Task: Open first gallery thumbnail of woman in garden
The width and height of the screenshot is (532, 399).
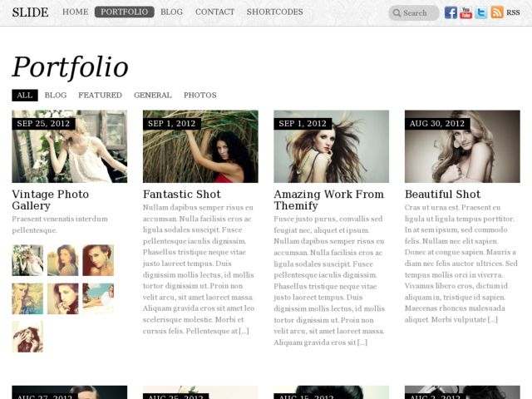Action: pos(27,260)
